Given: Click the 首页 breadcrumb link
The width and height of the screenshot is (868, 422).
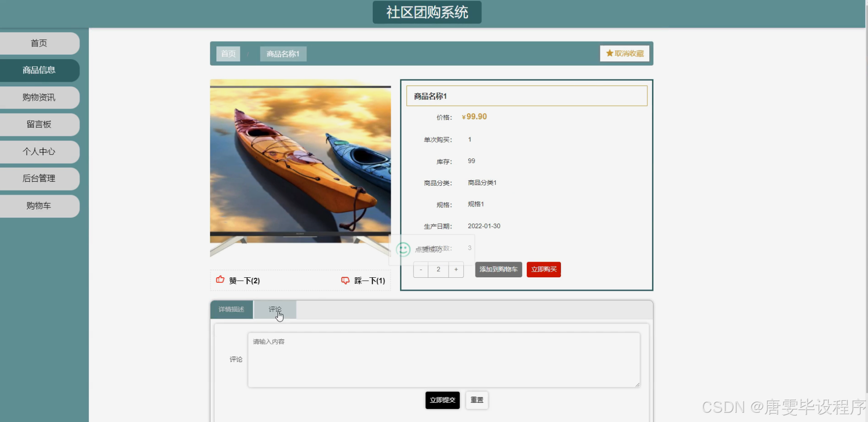Looking at the screenshot, I should pyautogui.click(x=228, y=54).
